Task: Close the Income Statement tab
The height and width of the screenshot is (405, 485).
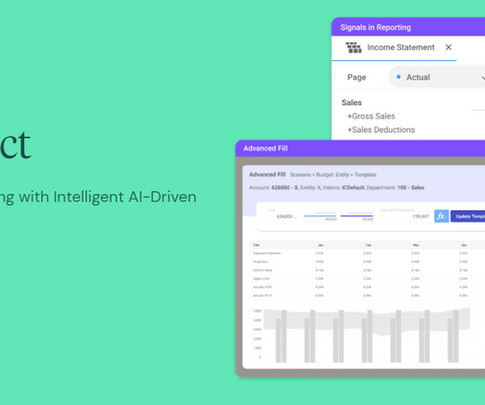Action: tap(448, 47)
